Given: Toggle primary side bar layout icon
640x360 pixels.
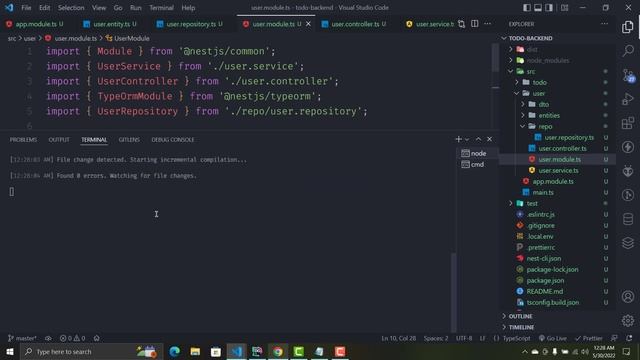Looking at the screenshot, I should [x=527, y=8].
